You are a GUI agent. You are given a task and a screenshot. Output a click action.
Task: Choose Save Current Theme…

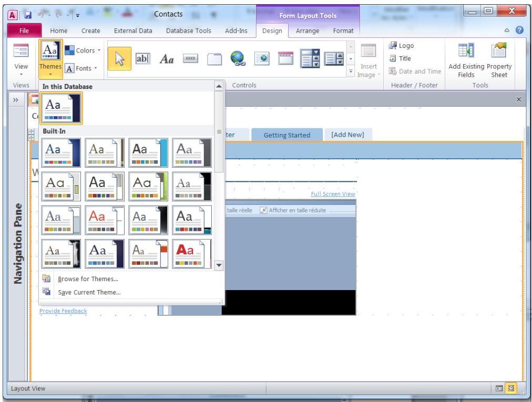coord(89,292)
